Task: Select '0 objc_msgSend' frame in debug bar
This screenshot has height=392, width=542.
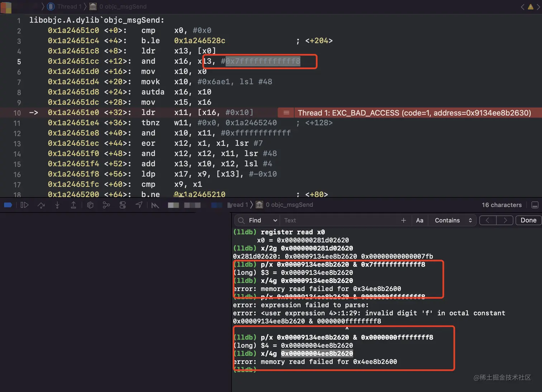Action: point(289,205)
